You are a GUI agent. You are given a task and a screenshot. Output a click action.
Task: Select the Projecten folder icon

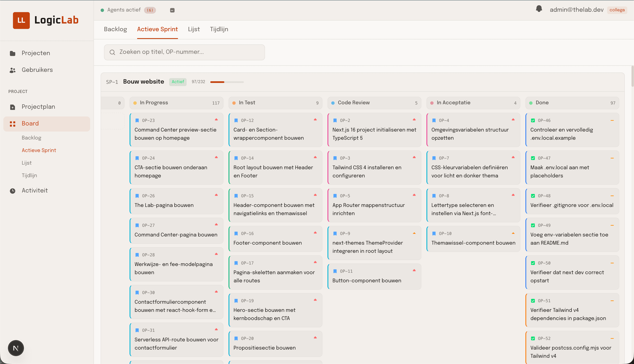coord(13,53)
